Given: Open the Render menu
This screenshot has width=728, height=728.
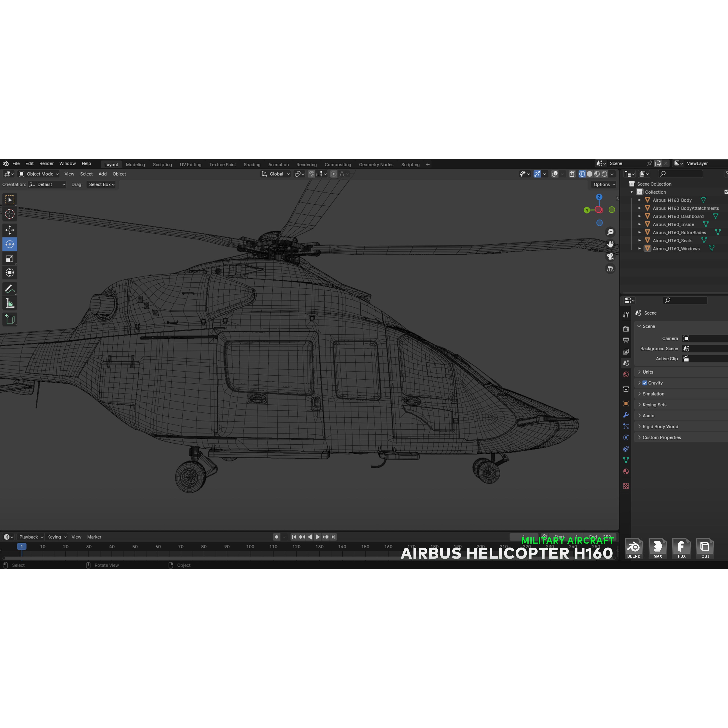Looking at the screenshot, I should click(46, 163).
